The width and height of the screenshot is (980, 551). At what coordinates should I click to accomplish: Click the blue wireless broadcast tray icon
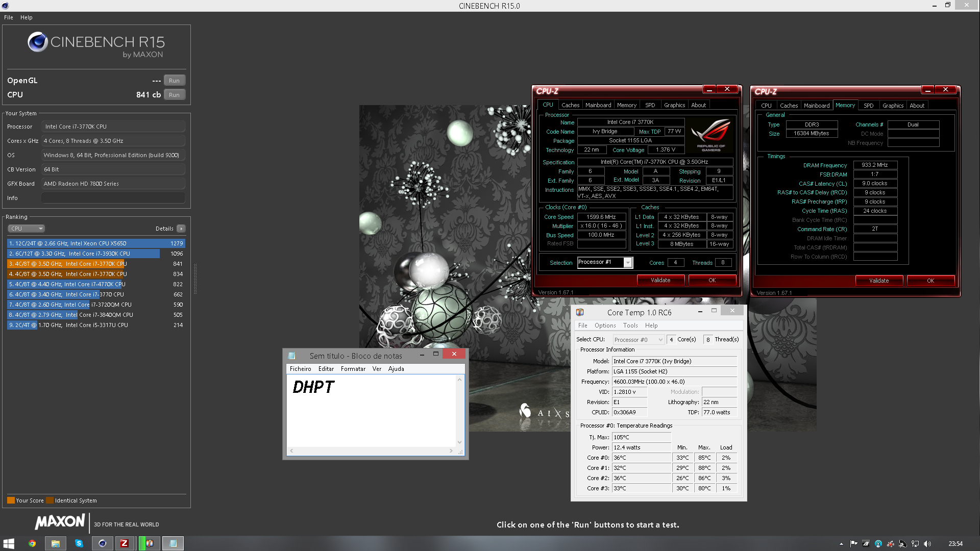pos(878,544)
